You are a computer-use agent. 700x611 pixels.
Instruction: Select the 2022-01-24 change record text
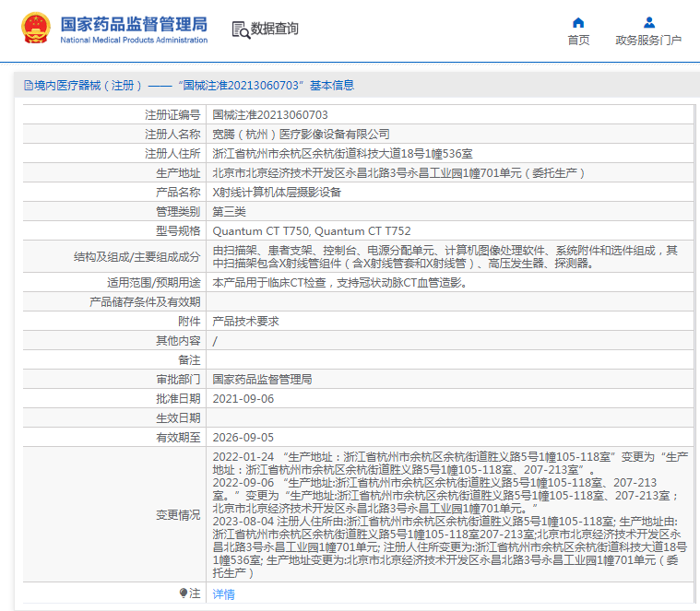click(x=450, y=464)
